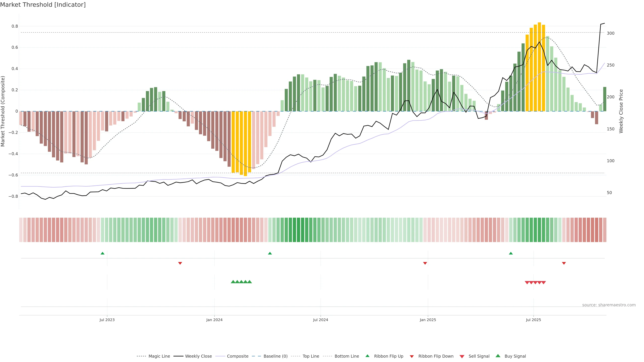The width and height of the screenshot is (644, 362).
Task: Click the red Sell Signal legend triangle
Action: coord(462,356)
